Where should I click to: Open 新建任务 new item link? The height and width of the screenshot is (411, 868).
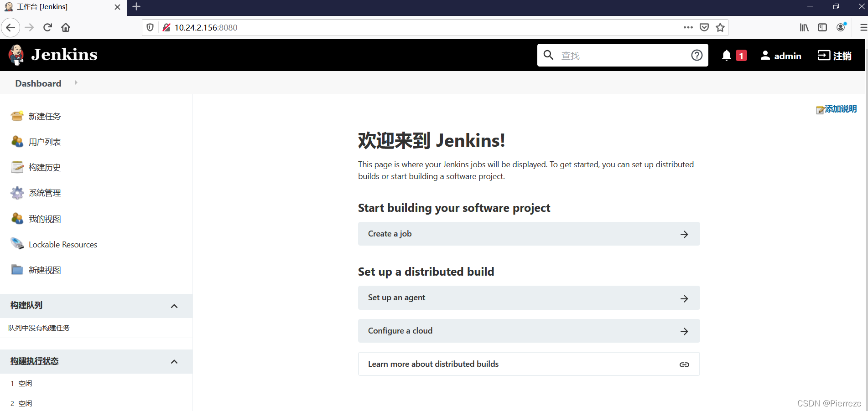pos(45,117)
